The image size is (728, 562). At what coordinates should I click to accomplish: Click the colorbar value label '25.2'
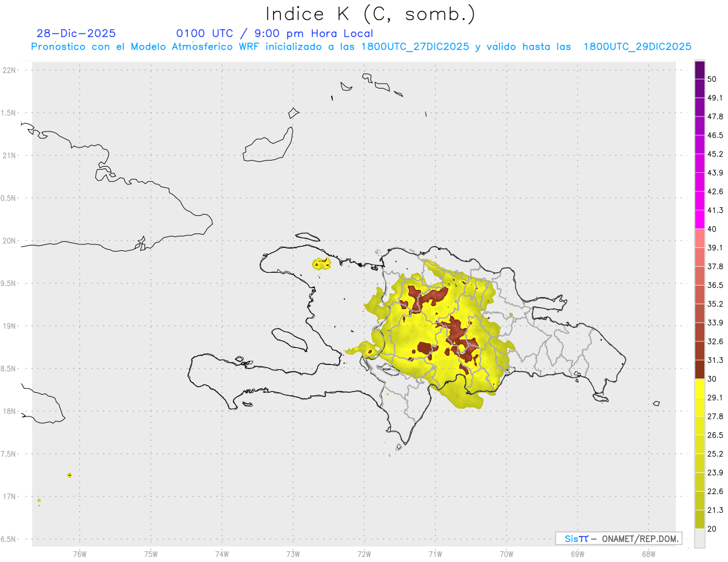tap(715, 454)
